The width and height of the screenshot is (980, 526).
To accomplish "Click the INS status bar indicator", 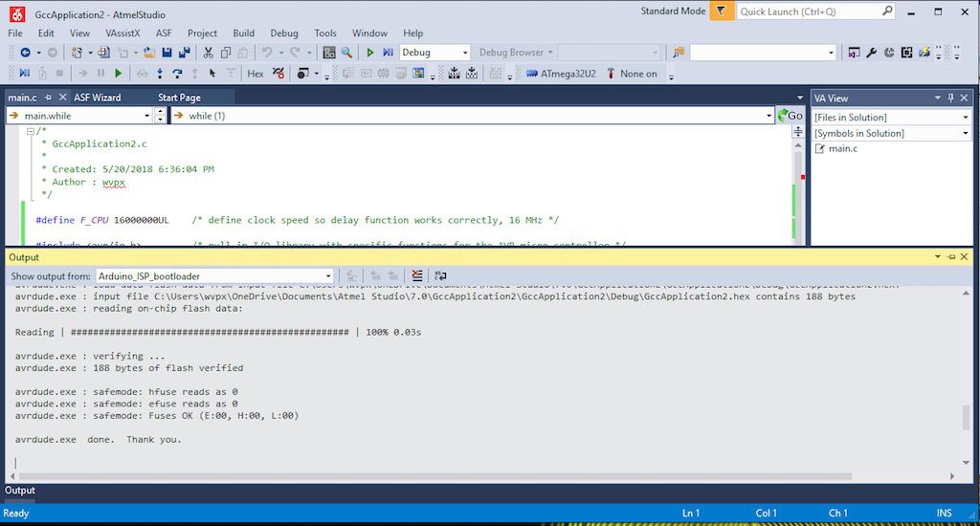I will click(x=944, y=513).
